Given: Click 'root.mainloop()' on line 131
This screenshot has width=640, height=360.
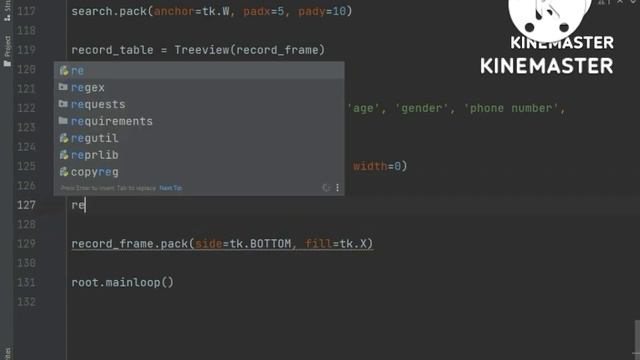Looking at the screenshot, I should (122, 282).
